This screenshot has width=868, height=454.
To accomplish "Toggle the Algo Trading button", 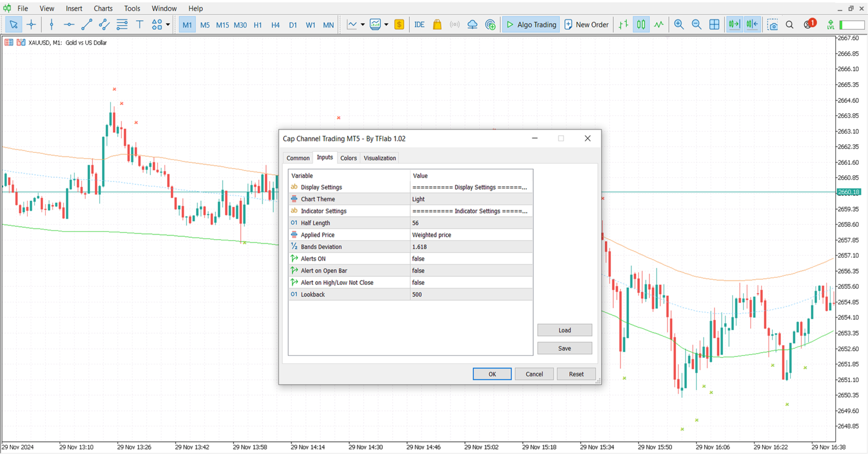I will point(531,25).
